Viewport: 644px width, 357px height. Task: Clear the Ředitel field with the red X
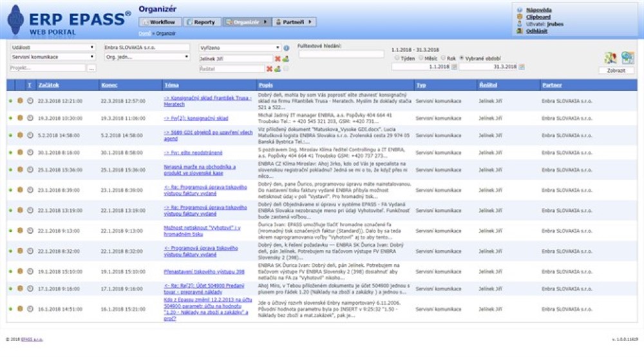269,69
